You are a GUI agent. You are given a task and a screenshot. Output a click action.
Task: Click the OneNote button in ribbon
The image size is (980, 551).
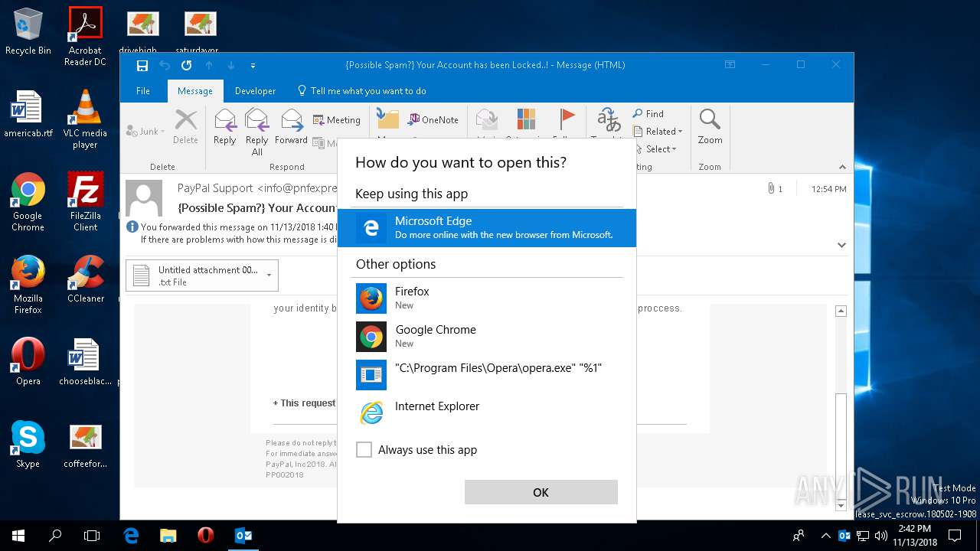[x=433, y=120]
